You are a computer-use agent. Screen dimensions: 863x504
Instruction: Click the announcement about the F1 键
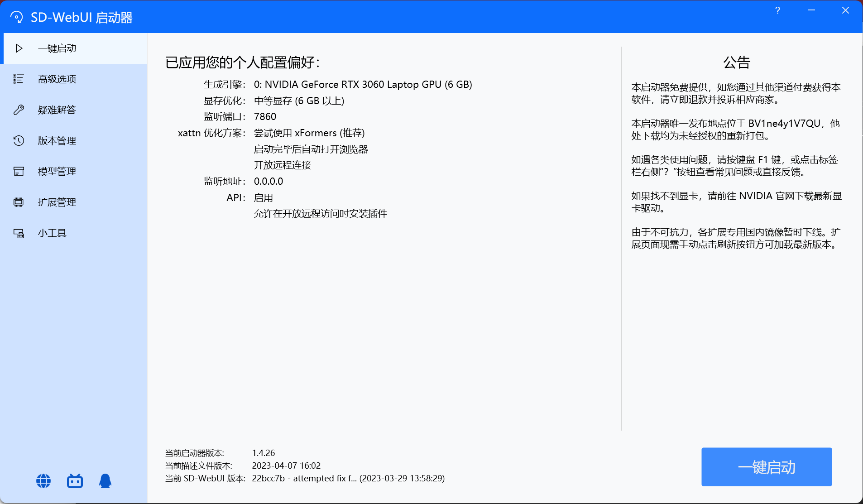point(735,166)
